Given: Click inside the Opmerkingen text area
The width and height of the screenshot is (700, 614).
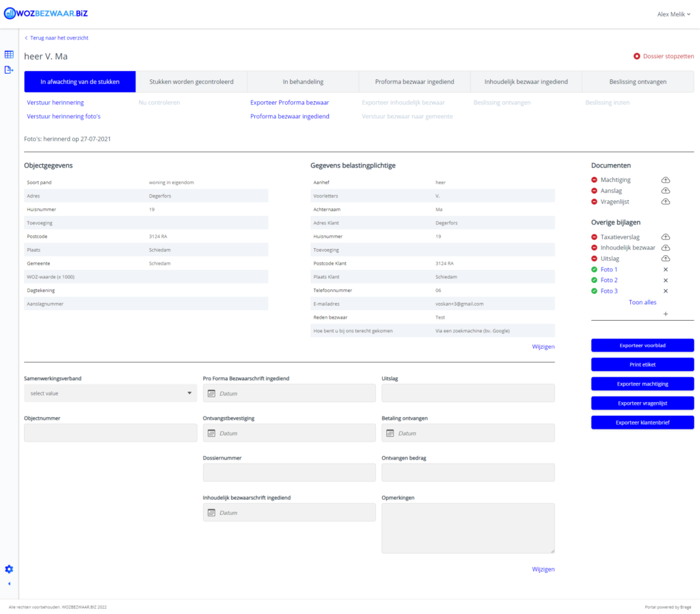Looking at the screenshot, I should click(468, 528).
